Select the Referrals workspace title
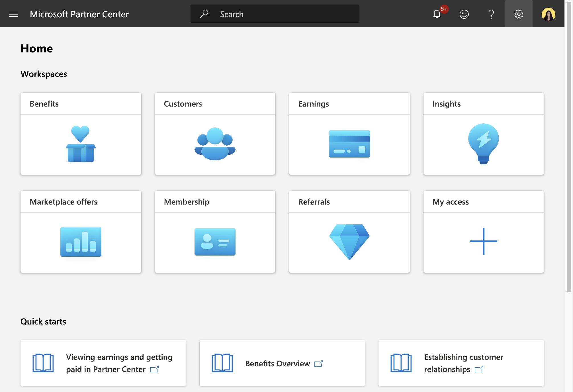The width and height of the screenshot is (573, 392). coord(314,202)
